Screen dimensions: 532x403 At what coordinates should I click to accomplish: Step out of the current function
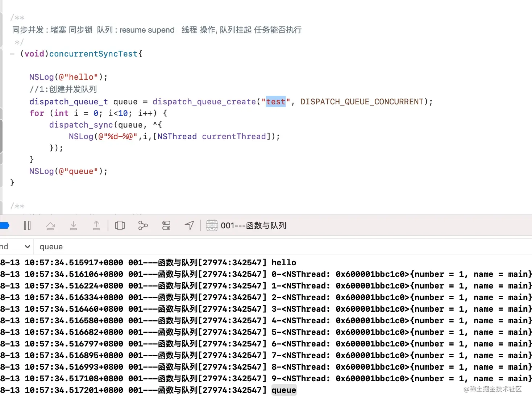coord(96,225)
